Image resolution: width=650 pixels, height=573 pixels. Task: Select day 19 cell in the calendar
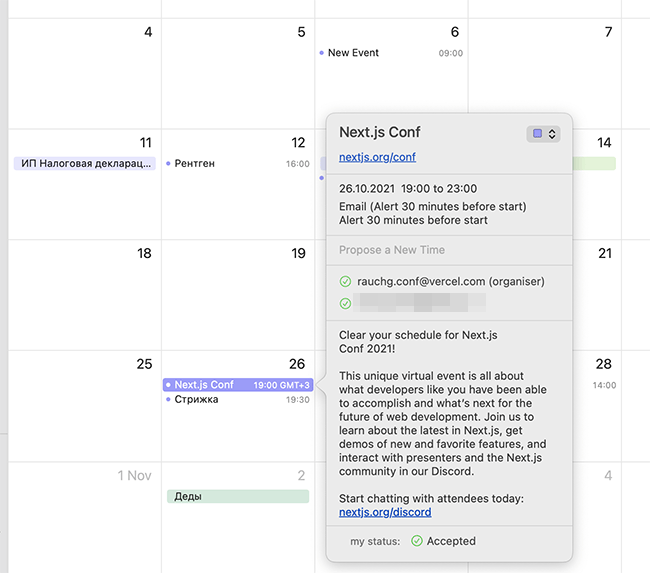pos(238,295)
